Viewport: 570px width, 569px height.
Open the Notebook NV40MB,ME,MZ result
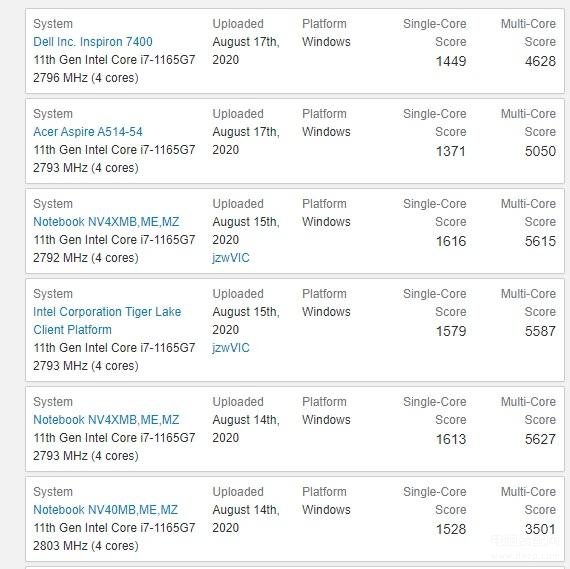[x=105, y=510]
